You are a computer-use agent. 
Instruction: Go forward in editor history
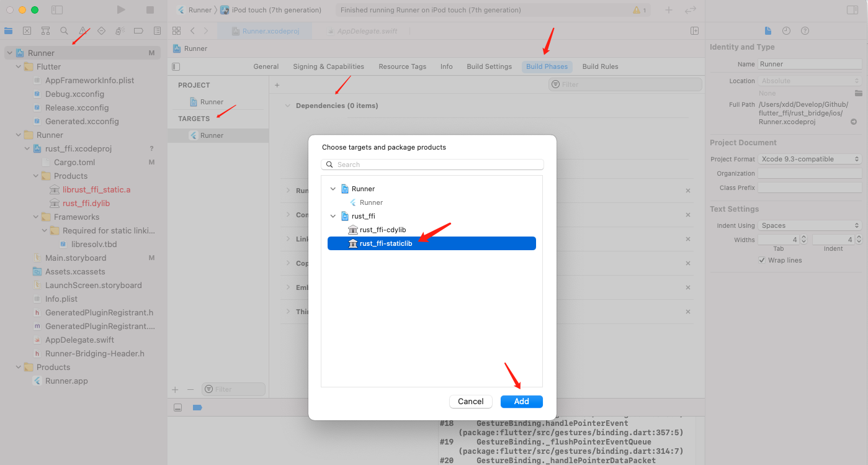pyautogui.click(x=206, y=30)
